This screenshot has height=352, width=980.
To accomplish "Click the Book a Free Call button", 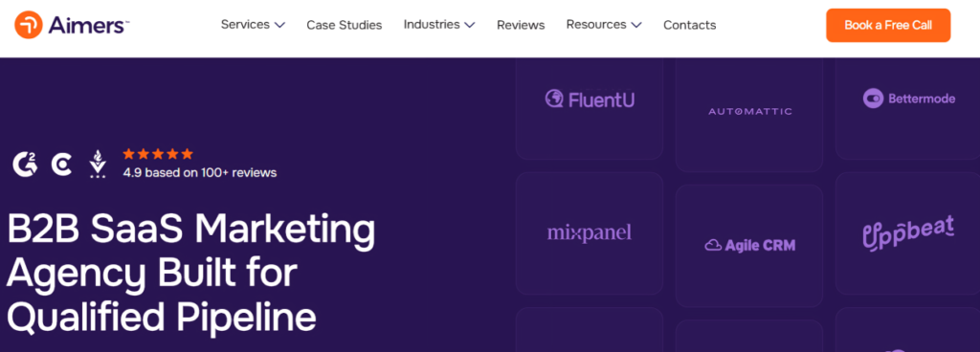I will coord(888,26).
